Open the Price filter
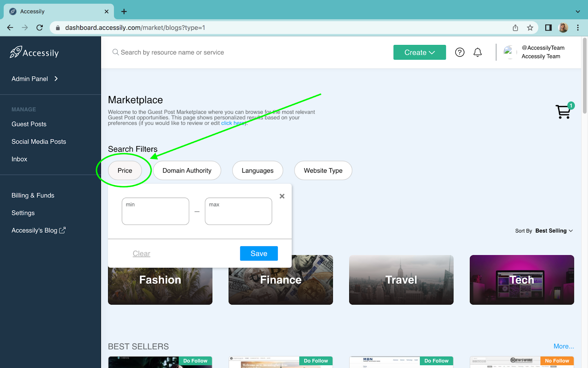This screenshot has width=588, height=368. pos(125,170)
